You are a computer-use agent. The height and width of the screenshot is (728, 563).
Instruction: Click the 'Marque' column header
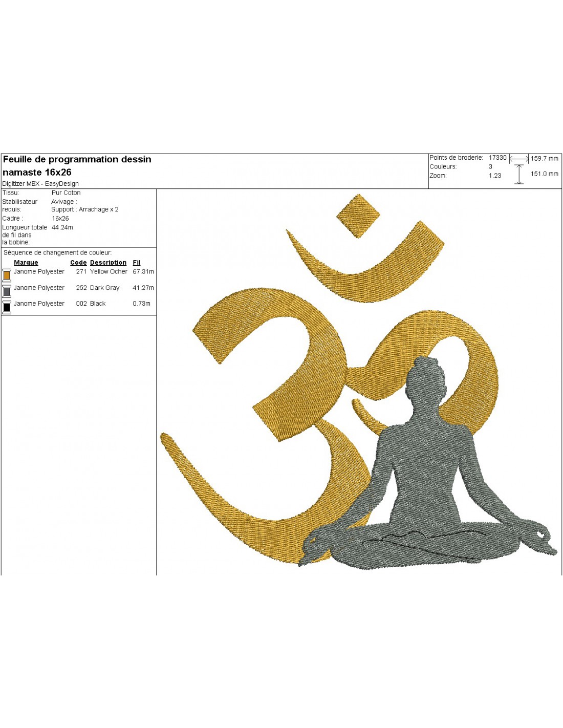(x=26, y=263)
